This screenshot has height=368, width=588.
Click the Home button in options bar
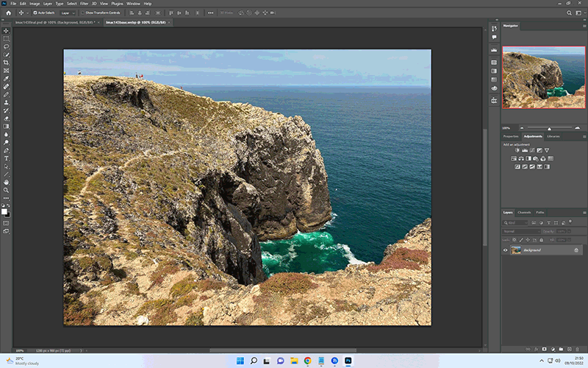click(x=8, y=13)
